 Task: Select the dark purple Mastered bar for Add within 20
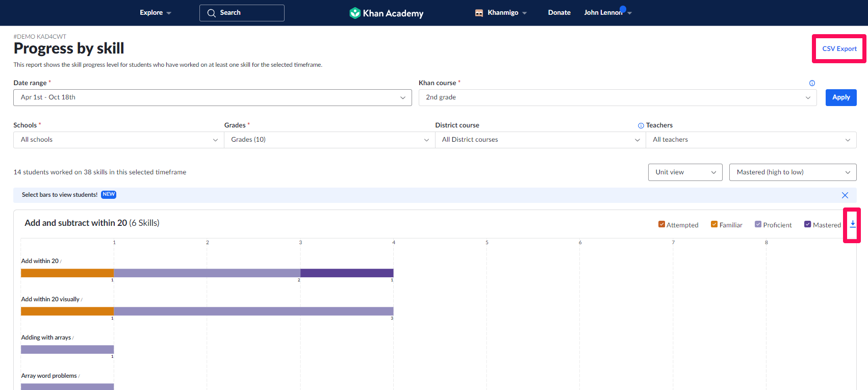pos(347,273)
